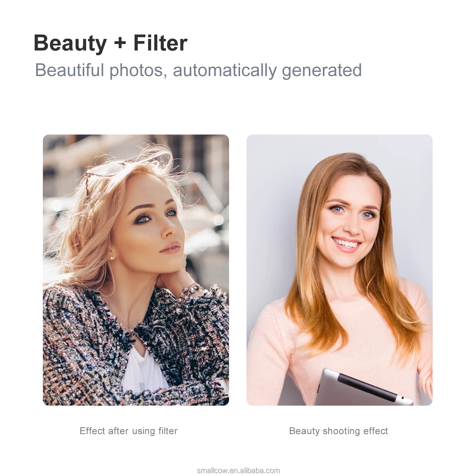Click the "Effect after using filter" caption
Screen dimensions: 476x476
pyautogui.click(x=129, y=431)
